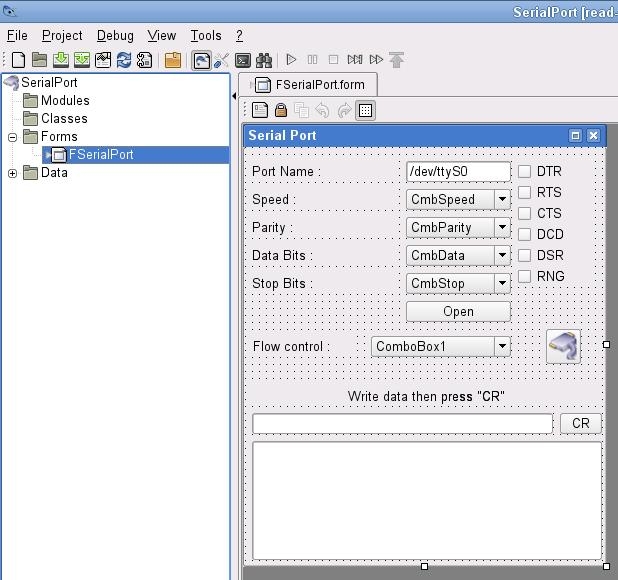Toggle the grid display icon in form toolbar
This screenshot has height=580, width=618.
(x=365, y=110)
